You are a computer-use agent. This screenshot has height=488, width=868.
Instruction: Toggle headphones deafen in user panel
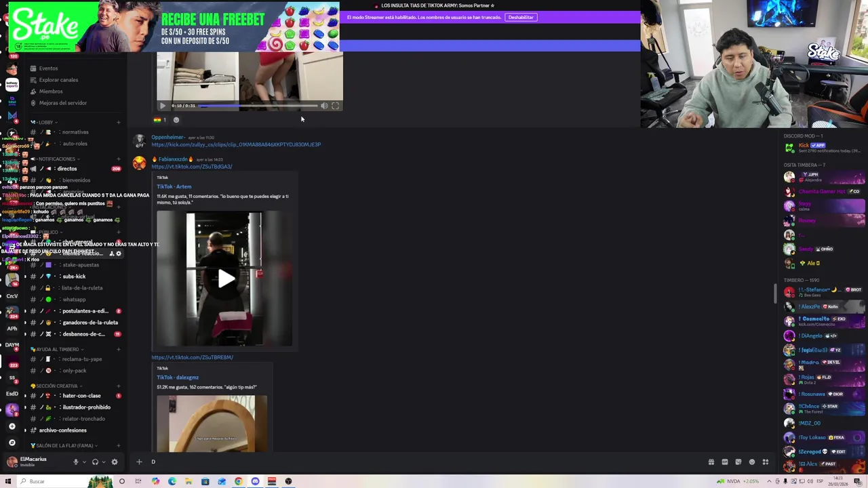[x=95, y=462]
